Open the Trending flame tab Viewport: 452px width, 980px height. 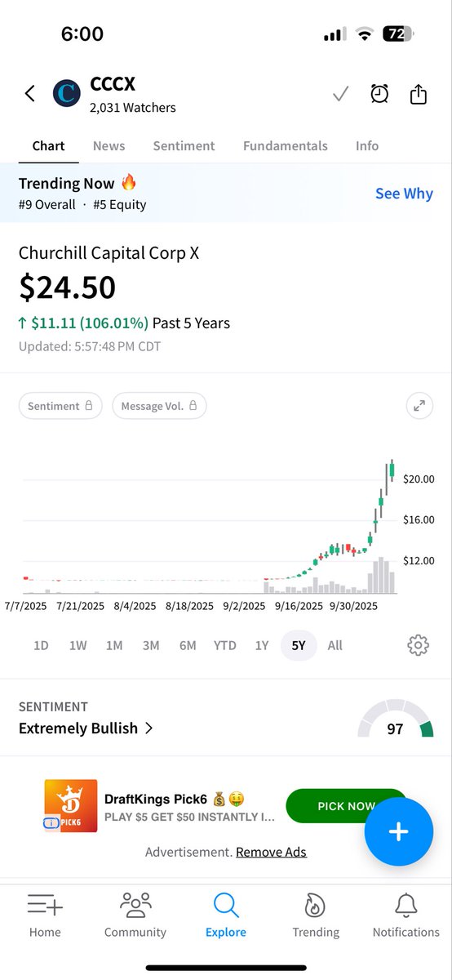(316, 915)
